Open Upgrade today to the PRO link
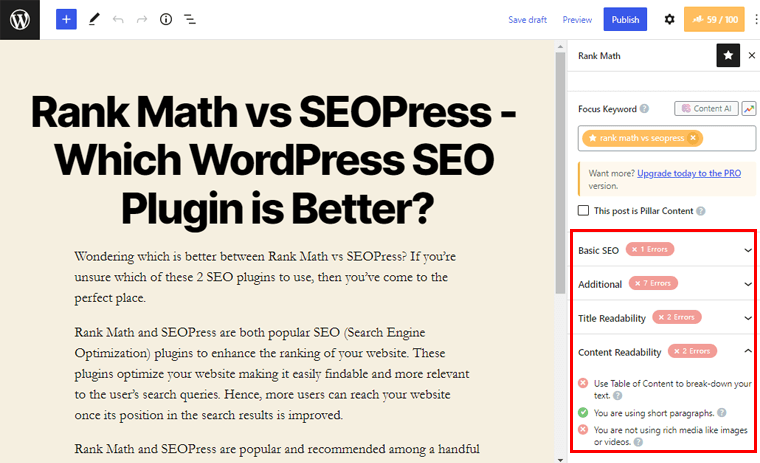760x463 pixels. pos(689,173)
